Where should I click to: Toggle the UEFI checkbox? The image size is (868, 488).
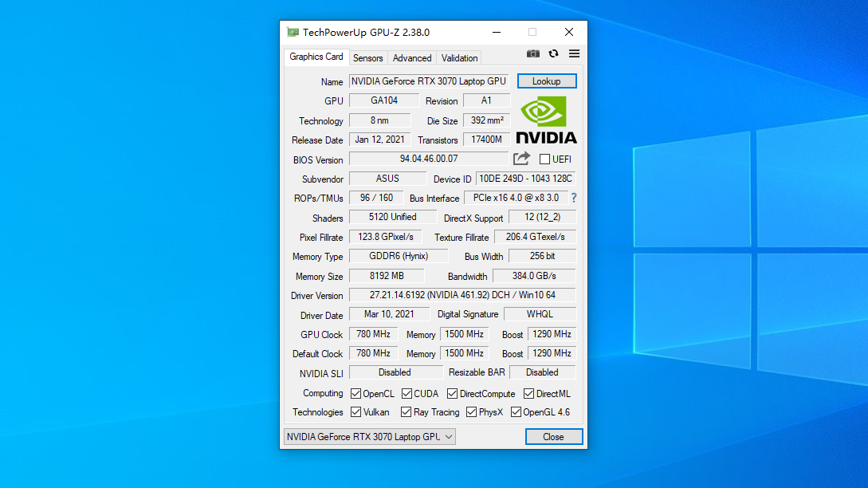(x=545, y=159)
